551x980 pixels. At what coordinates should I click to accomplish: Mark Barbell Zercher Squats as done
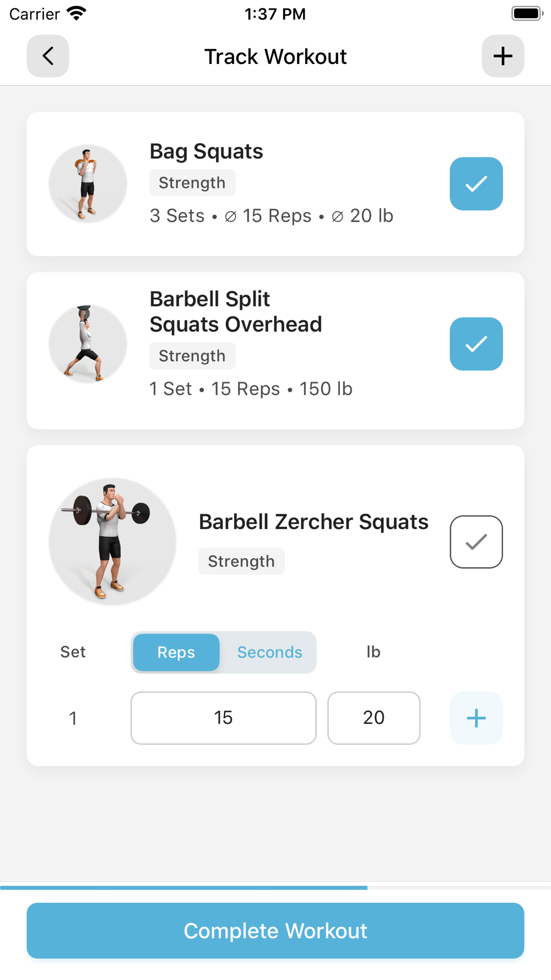pyautogui.click(x=476, y=541)
